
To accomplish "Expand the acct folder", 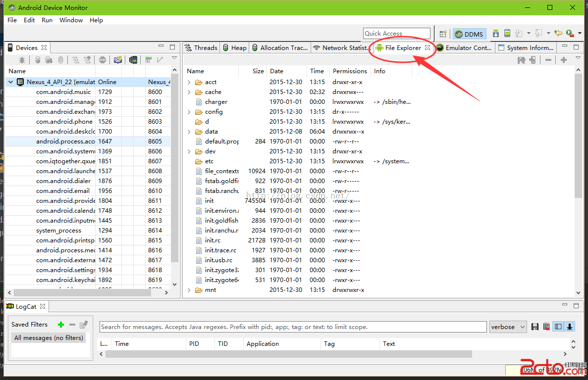I will click(x=189, y=82).
